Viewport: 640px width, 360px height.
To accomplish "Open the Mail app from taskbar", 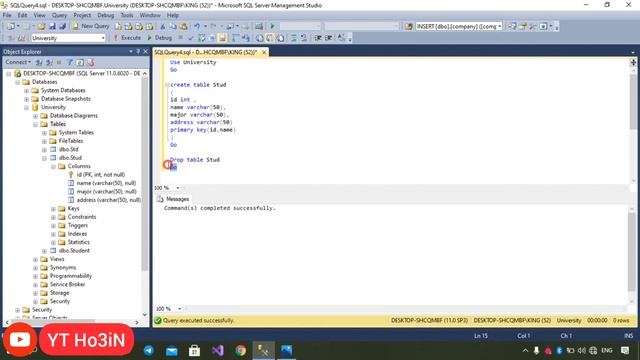I will pyautogui.click(x=171, y=350).
